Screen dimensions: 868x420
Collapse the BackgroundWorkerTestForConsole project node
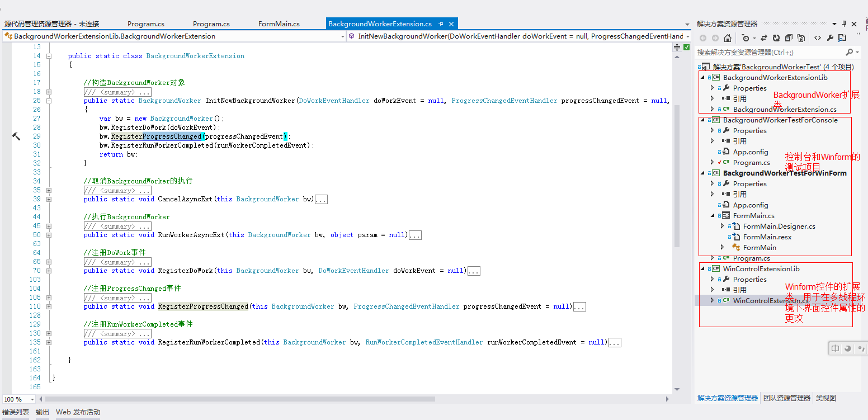click(x=702, y=120)
